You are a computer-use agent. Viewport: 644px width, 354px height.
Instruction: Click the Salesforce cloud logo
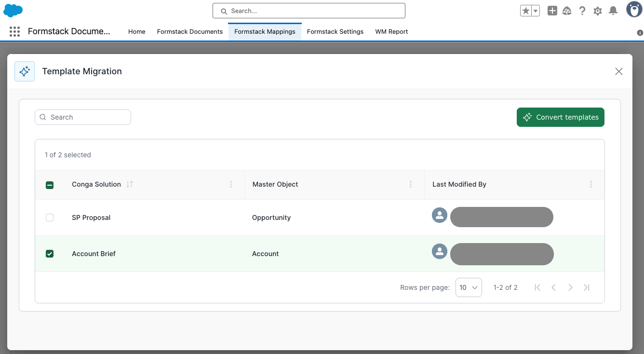[13, 10]
